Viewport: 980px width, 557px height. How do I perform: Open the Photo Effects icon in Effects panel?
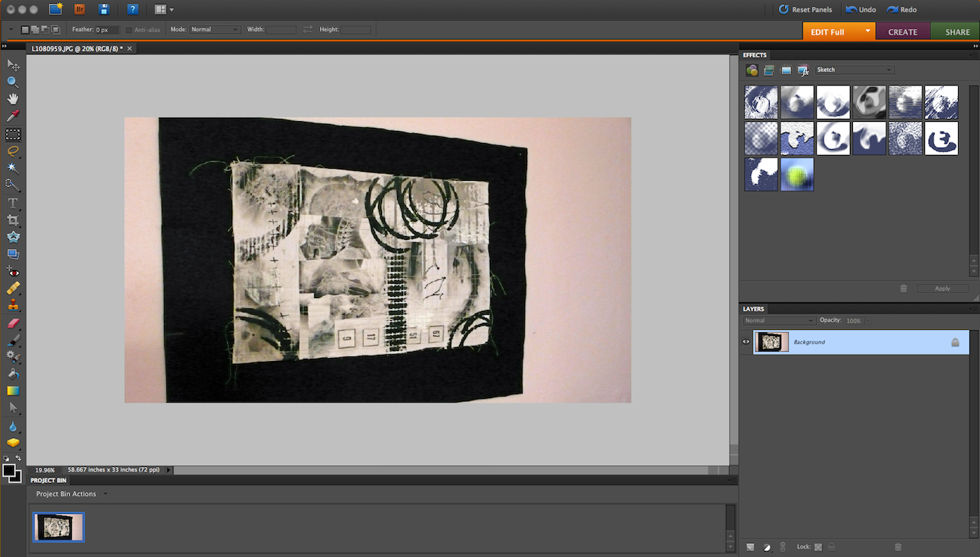[x=785, y=70]
